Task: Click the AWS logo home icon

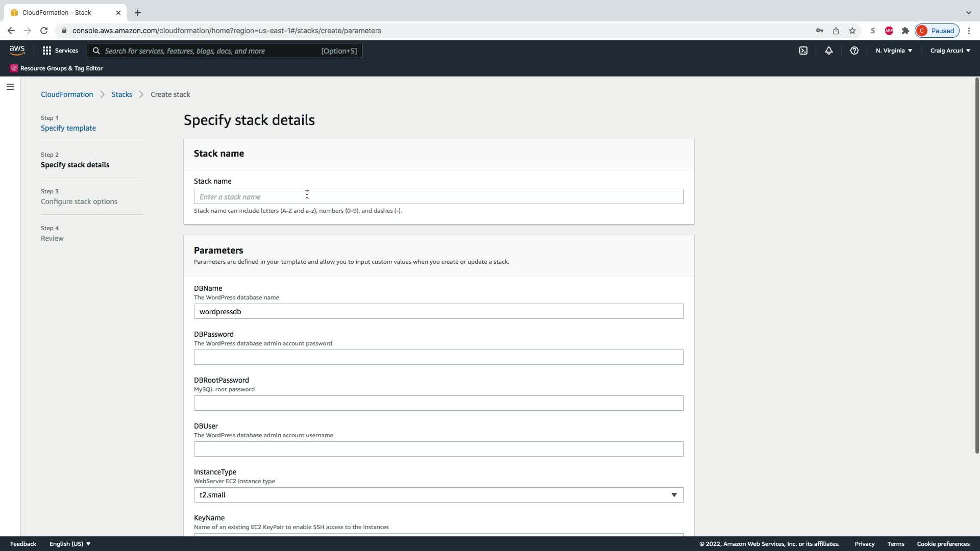Action: click(17, 50)
